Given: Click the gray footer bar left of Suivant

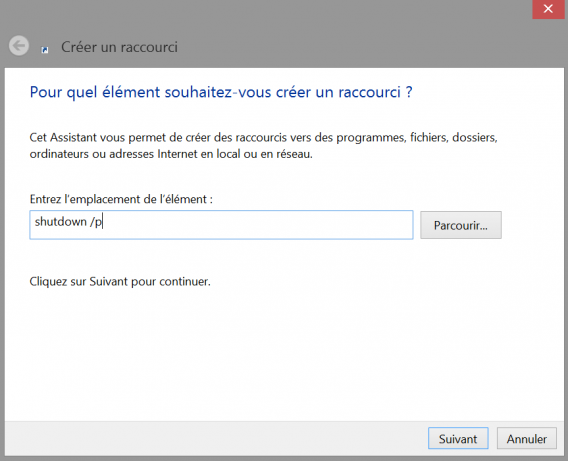Looking at the screenshot, I should tap(216, 438).
